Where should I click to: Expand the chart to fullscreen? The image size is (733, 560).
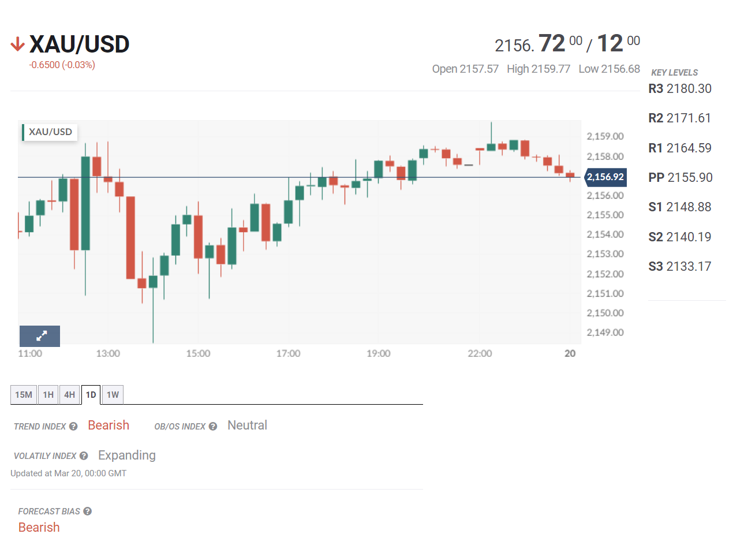coord(40,335)
